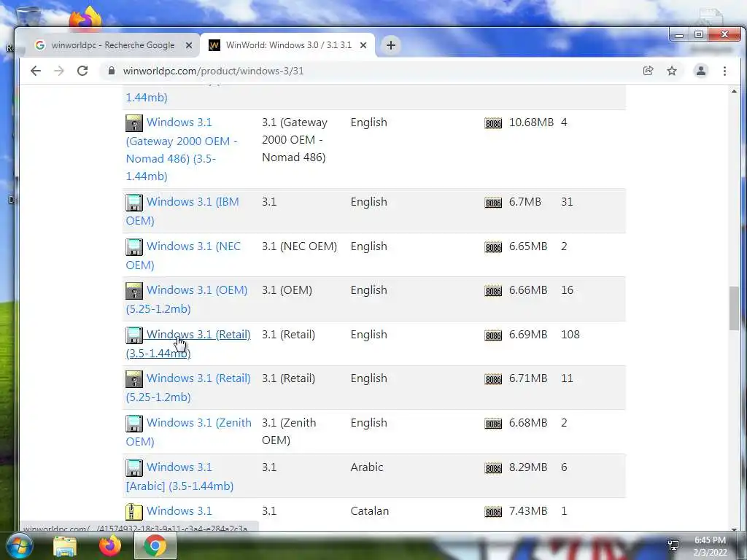Click the network icon in system tray
This screenshot has height=560, width=747.
(x=673, y=545)
